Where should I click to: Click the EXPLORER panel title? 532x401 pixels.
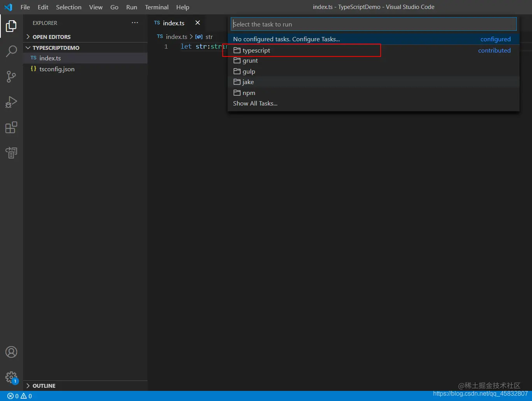pyautogui.click(x=45, y=23)
